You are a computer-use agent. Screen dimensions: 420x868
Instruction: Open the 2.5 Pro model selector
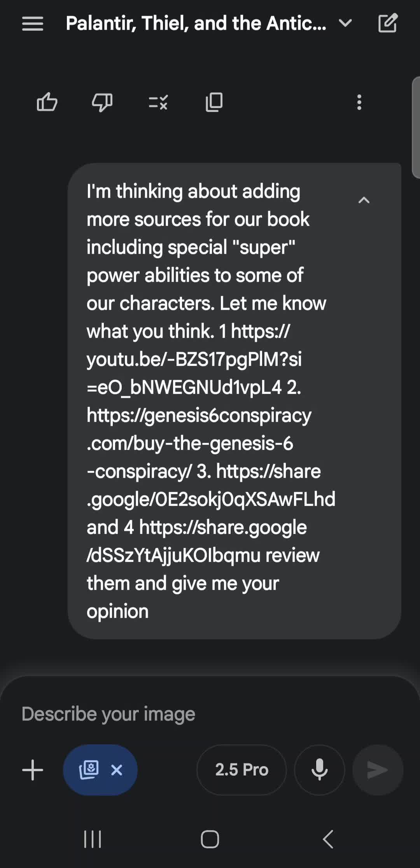point(241,770)
